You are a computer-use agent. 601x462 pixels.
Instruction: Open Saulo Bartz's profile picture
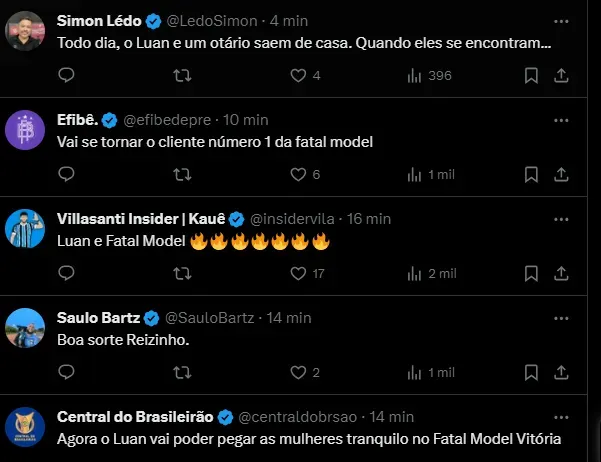(x=25, y=327)
